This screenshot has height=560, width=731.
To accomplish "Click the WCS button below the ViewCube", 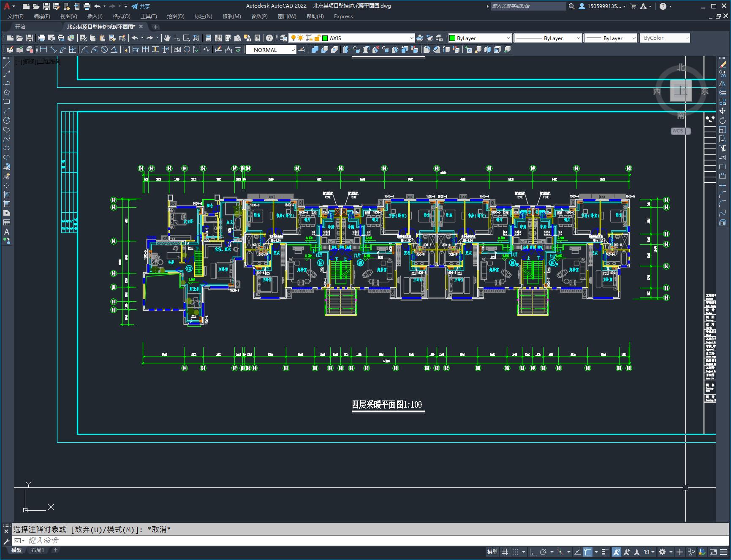I will click(x=680, y=131).
